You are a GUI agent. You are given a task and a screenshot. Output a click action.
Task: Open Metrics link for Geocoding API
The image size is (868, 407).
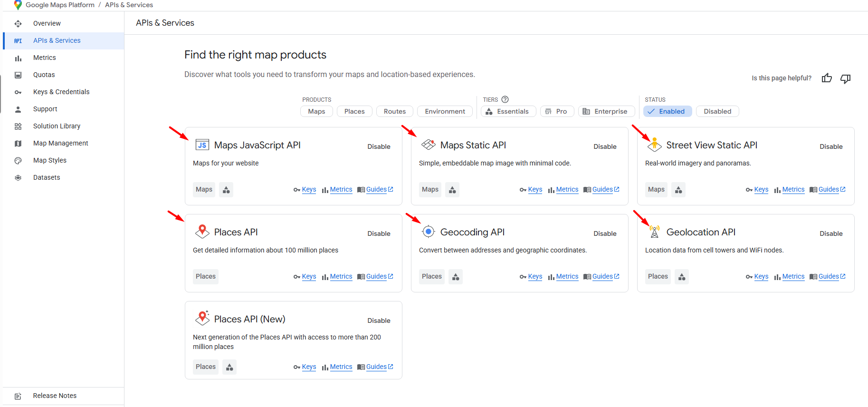click(x=567, y=276)
